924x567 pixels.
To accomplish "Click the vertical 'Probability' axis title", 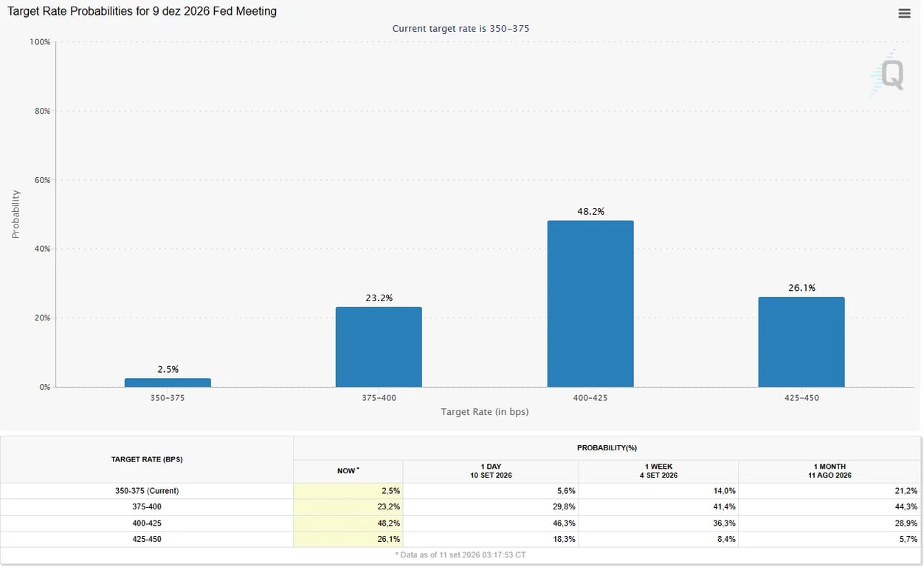I will tap(15, 214).
